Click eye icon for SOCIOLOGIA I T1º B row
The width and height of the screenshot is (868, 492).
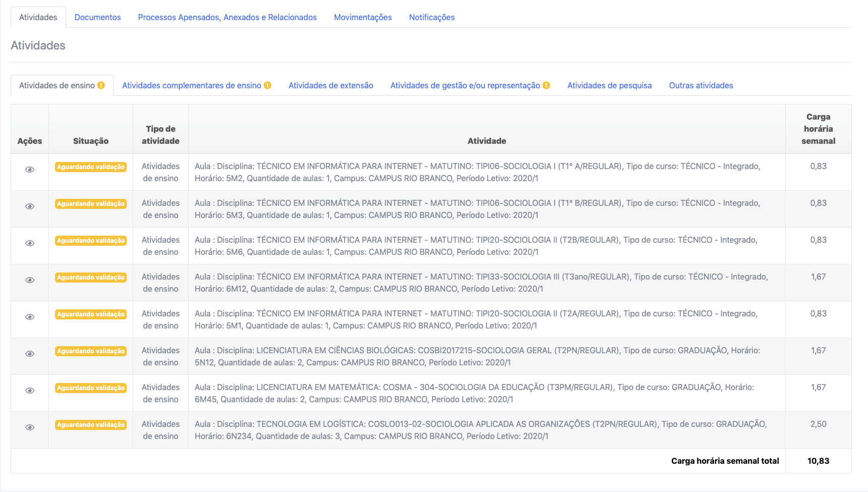pos(30,206)
